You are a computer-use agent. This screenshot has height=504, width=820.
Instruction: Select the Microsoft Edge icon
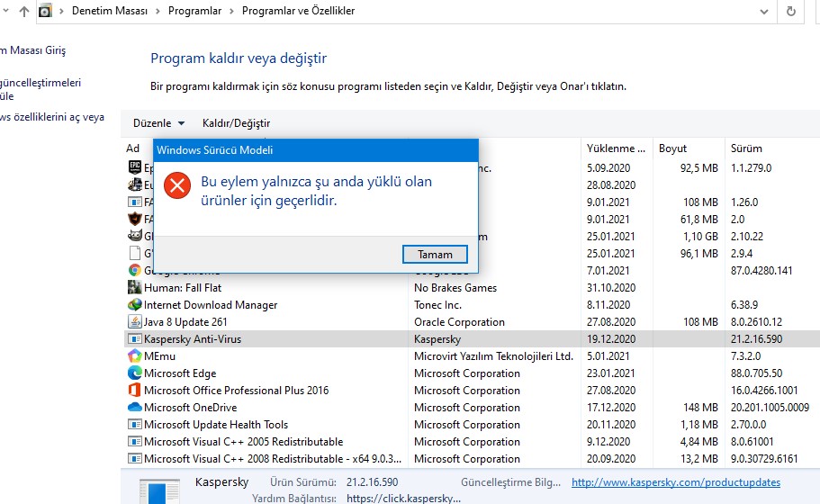[134, 373]
